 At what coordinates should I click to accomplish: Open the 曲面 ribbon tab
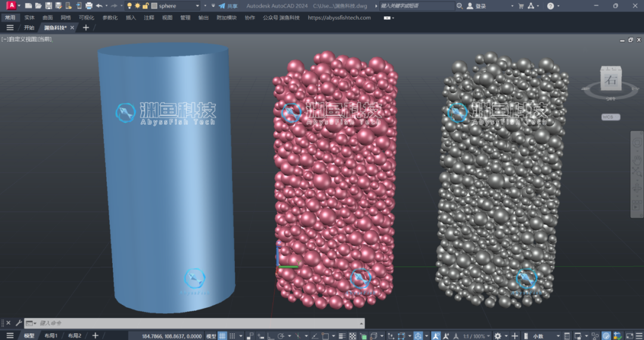[48, 18]
